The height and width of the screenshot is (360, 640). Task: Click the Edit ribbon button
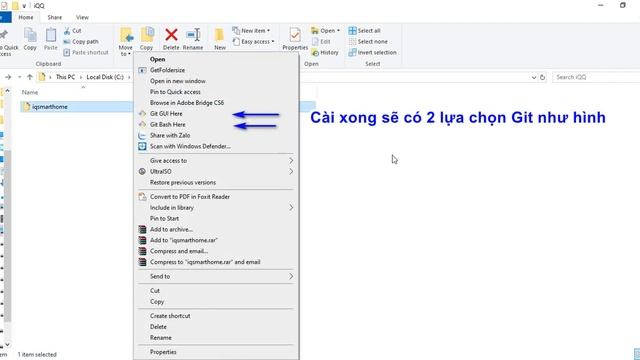pos(321,42)
